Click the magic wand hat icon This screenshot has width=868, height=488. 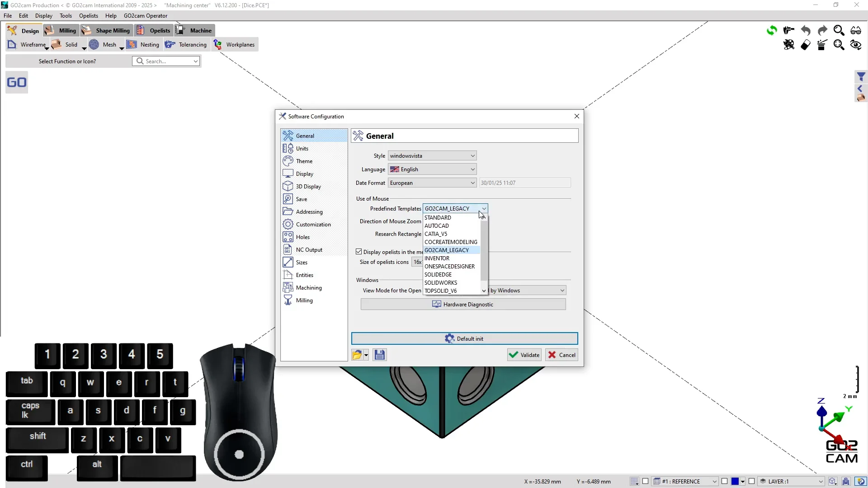(822, 45)
